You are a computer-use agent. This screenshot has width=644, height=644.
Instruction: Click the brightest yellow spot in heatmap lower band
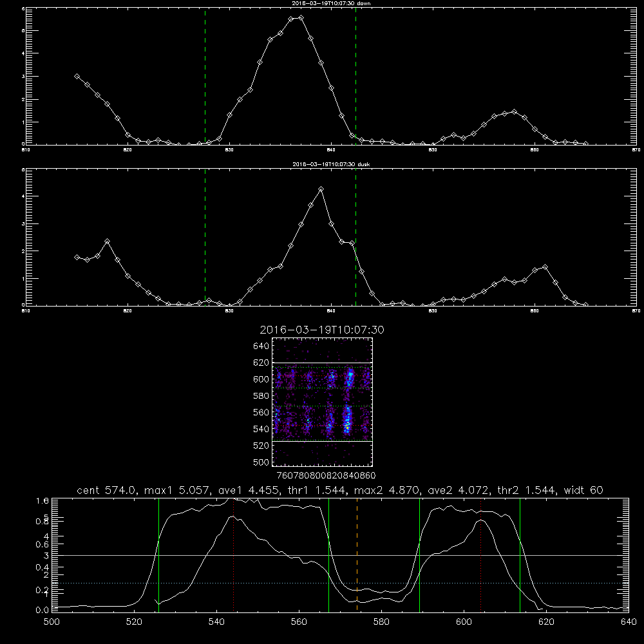pos(348,428)
